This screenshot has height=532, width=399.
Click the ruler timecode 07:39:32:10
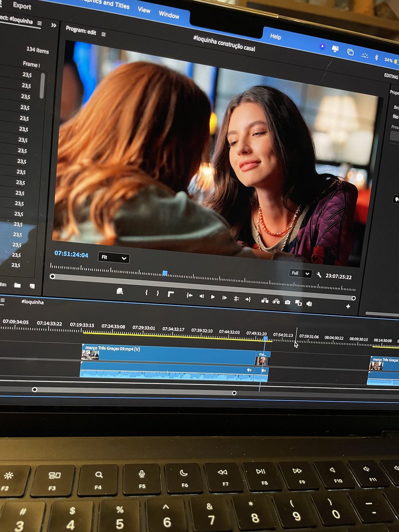(x=202, y=331)
